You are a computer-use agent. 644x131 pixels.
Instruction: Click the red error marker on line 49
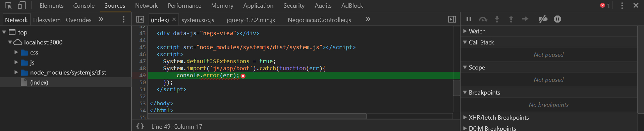click(x=243, y=76)
